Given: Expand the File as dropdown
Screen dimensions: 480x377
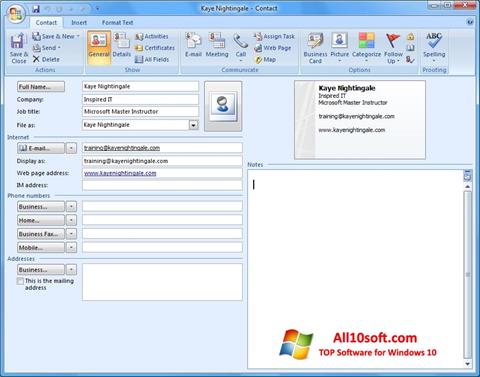Looking at the screenshot, I should pos(193,125).
